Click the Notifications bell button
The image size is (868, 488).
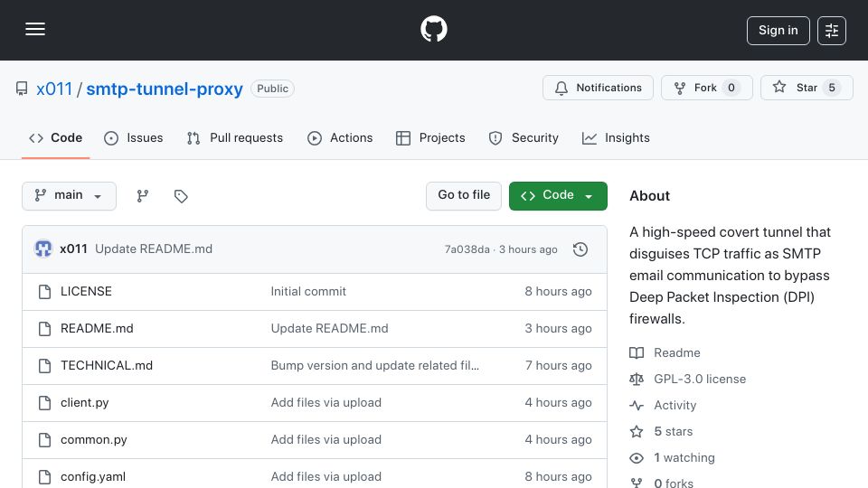tap(598, 88)
